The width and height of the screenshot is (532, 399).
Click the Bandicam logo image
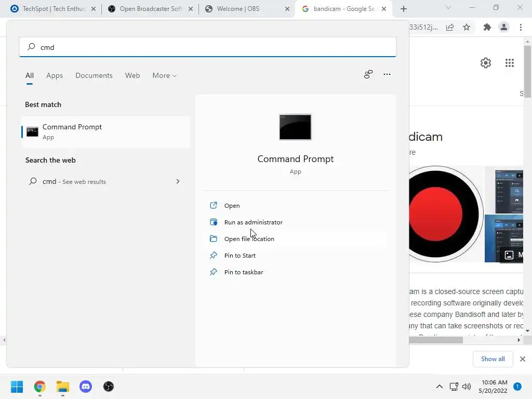(x=445, y=214)
